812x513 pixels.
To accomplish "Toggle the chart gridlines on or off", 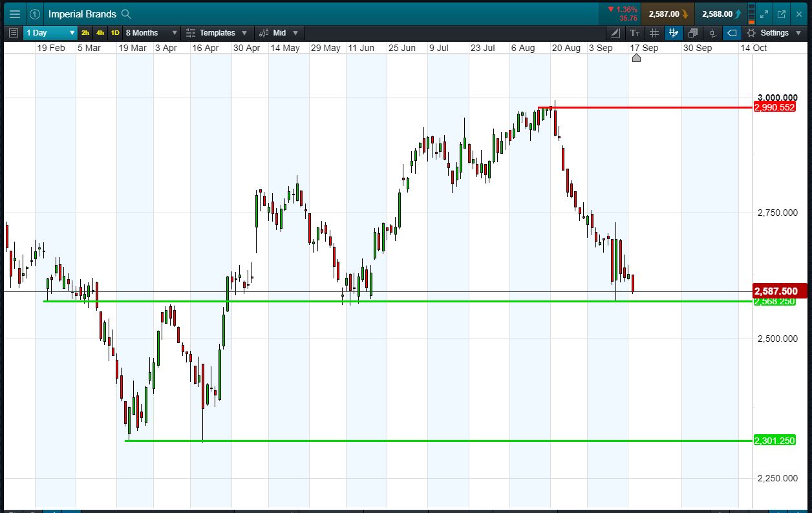I will tap(654, 33).
